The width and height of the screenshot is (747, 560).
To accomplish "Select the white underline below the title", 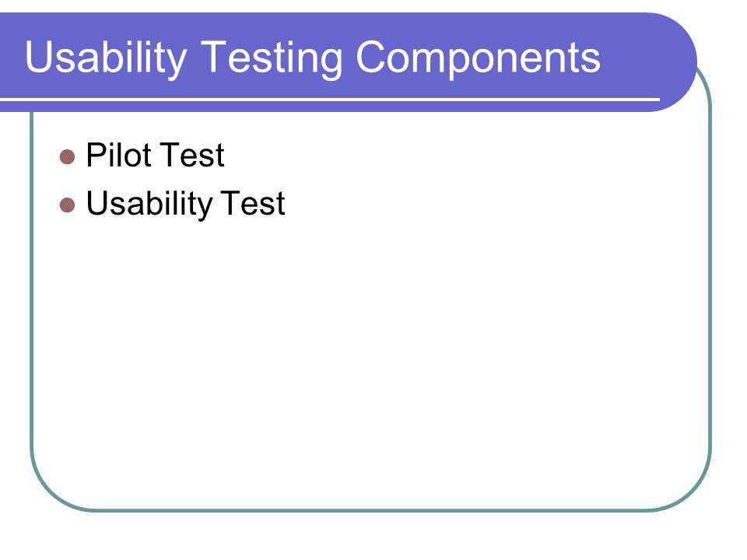I will [x=330, y=100].
